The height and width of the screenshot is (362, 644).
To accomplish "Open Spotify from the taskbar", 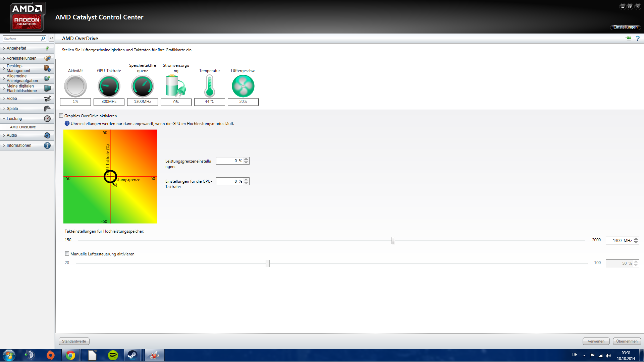I will 113,355.
